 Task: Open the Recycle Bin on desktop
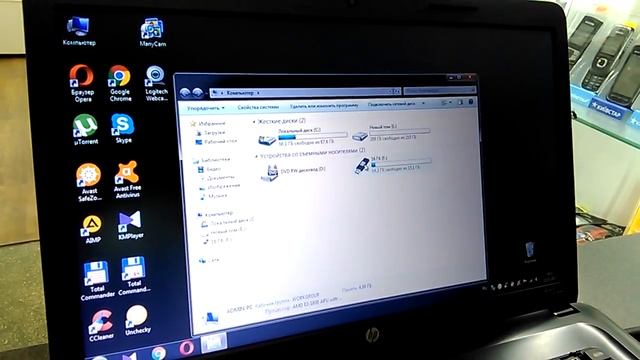[x=530, y=252]
